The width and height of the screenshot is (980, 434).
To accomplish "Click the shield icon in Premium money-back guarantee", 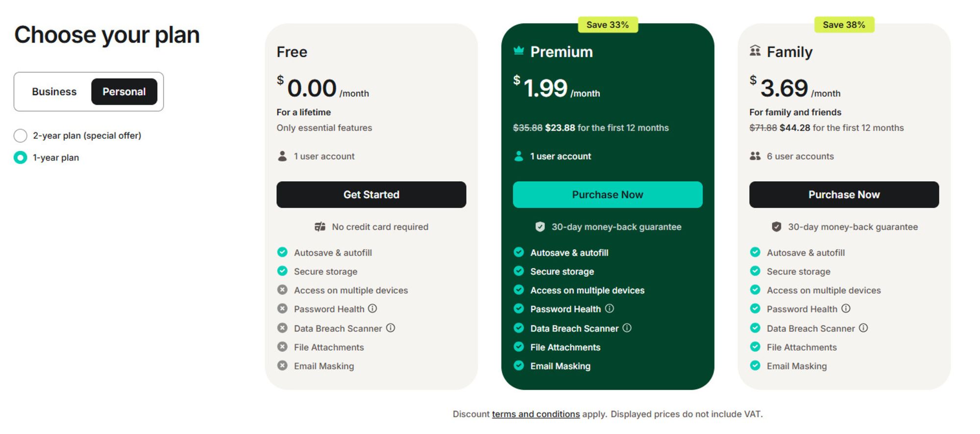I will (540, 227).
